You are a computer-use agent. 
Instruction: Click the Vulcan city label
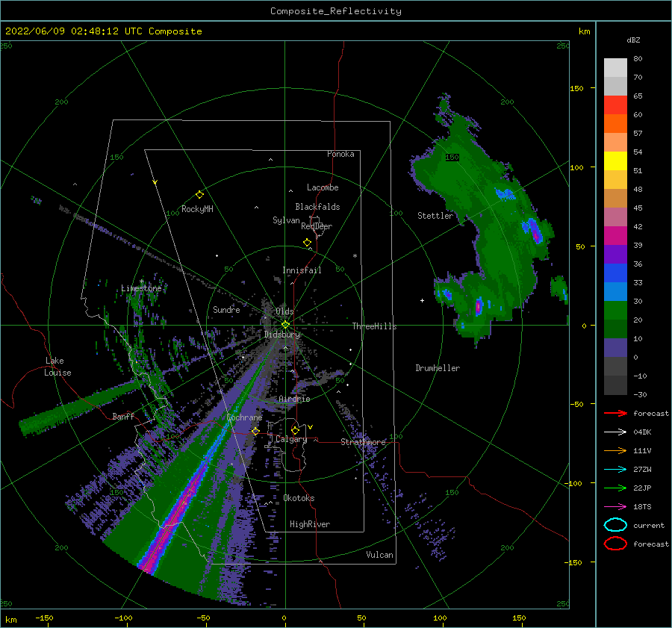[x=380, y=555]
